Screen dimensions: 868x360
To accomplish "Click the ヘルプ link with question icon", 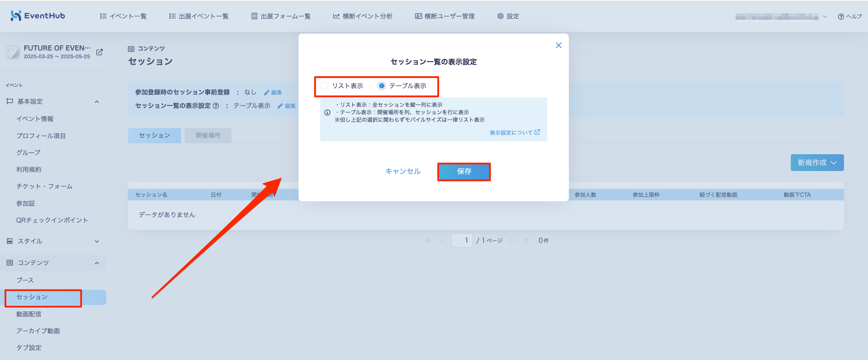I will (x=849, y=16).
